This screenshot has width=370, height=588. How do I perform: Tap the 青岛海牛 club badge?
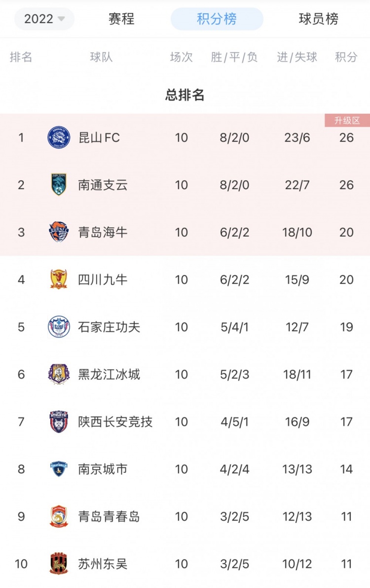tap(59, 232)
